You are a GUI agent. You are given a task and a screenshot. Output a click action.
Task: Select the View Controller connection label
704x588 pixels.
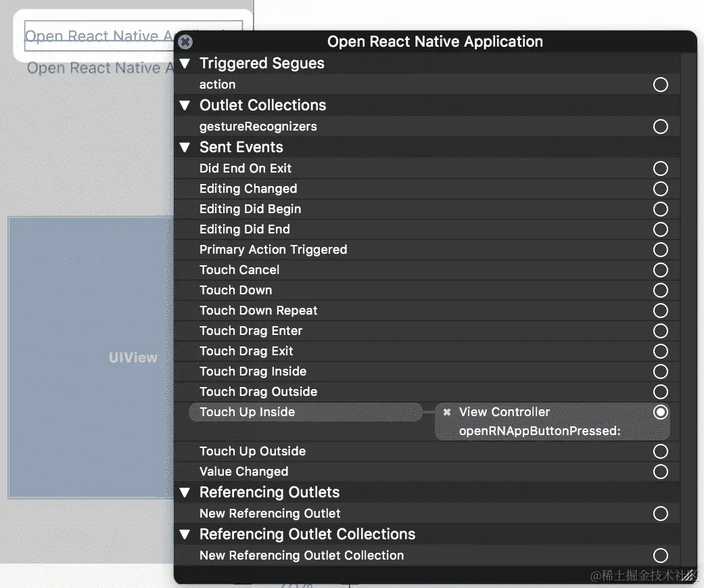(x=504, y=412)
